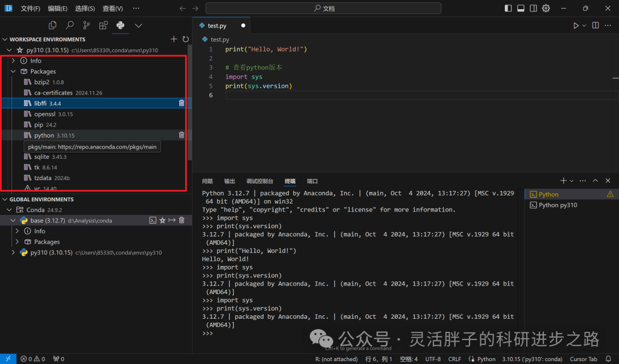619x364 pixels.
Task: Collapse the Conda 24.9.2 node
Action: coord(9,210)
